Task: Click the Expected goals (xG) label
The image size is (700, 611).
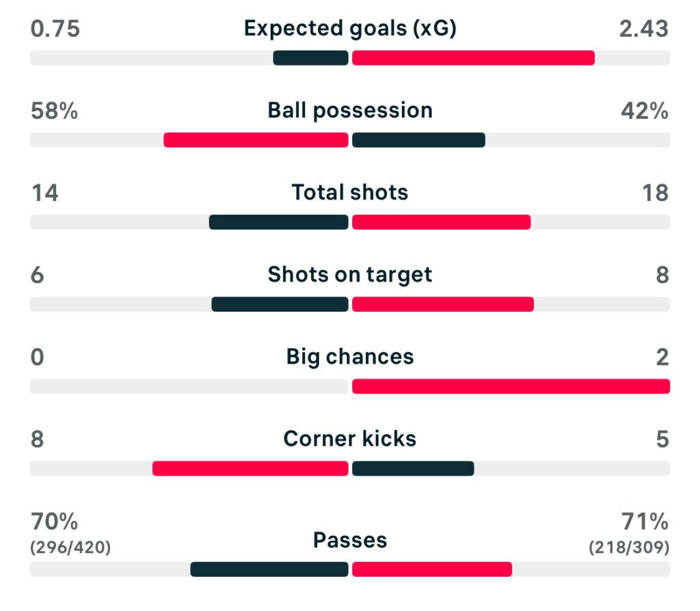Action: click(350, 29)
